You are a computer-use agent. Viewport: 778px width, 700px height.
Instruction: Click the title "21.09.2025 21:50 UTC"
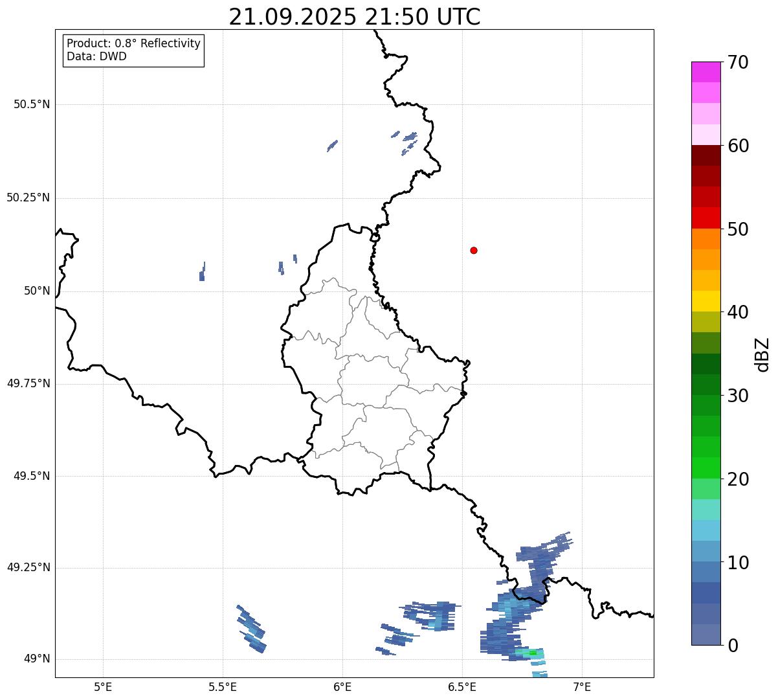pyautogui.click(x=355, y=17)
